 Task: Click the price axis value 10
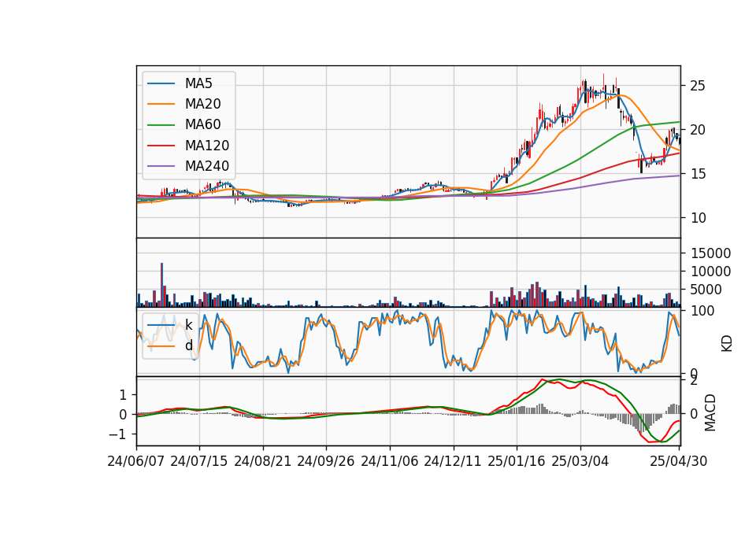click(x=698, y=218)
